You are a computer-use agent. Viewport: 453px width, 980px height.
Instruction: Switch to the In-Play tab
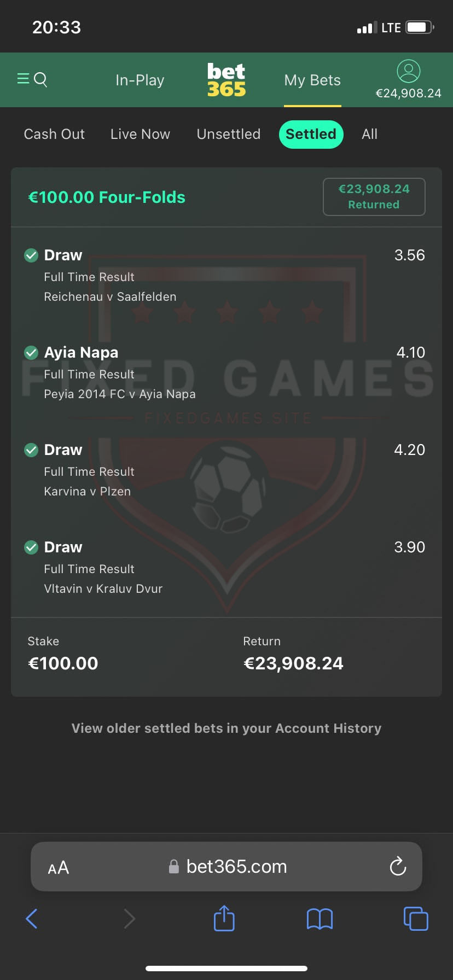tap(140, 80)
